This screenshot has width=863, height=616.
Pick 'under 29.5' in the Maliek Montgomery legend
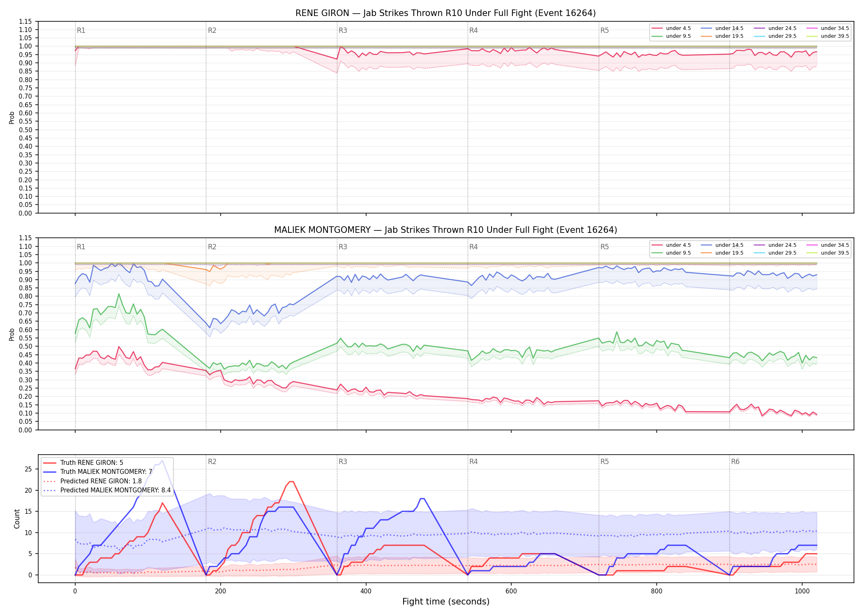click(775, 253)
